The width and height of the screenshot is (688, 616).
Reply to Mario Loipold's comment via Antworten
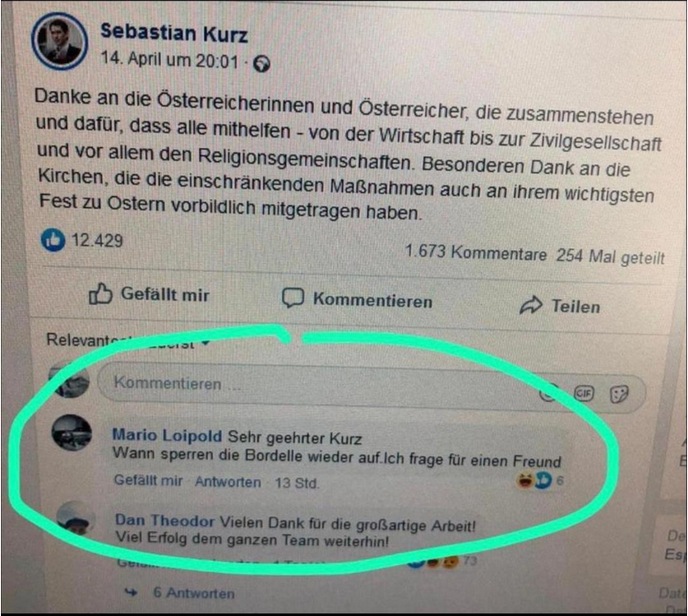228,482
